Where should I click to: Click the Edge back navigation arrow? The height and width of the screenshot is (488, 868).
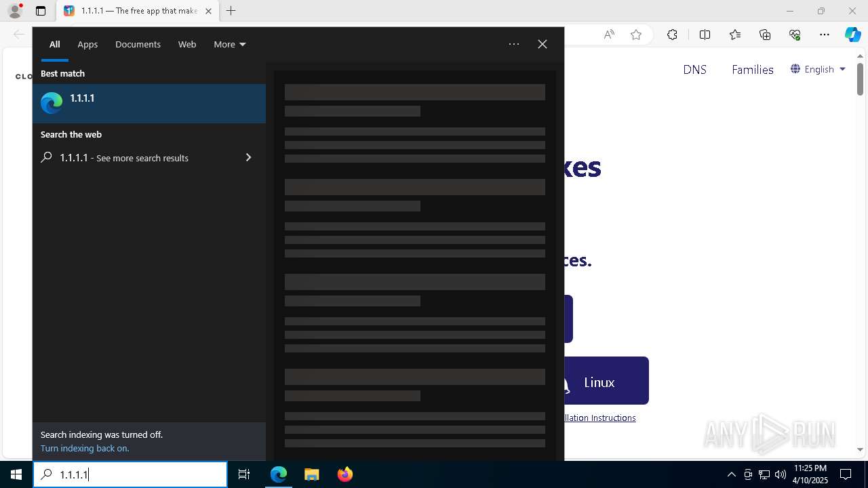(19, 35)
